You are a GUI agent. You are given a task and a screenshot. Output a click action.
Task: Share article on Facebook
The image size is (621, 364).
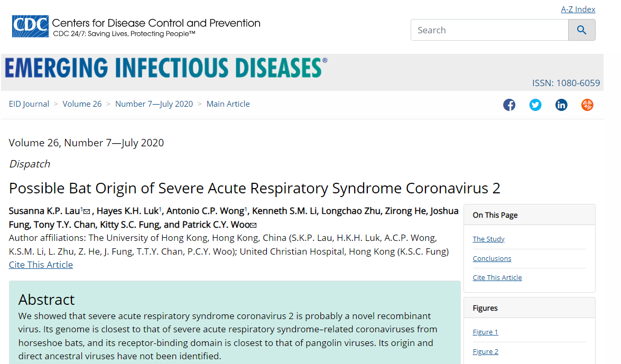point(509,105)
